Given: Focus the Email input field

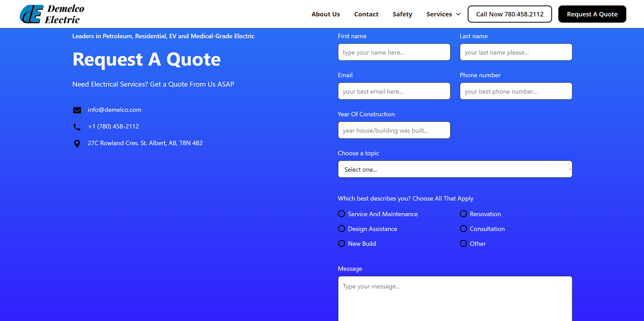Looking at the screenshot, I should tap(394, 91).
